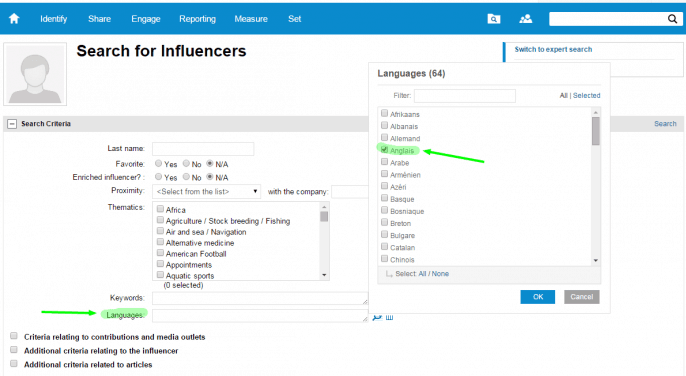Click the Languages text field
The image size is (686, 376).
[260, 316]
